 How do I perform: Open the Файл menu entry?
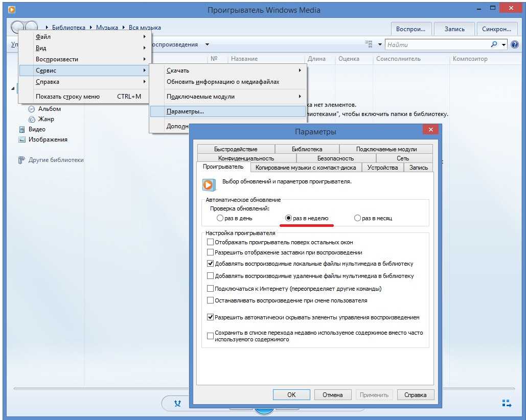coord(43,37)
